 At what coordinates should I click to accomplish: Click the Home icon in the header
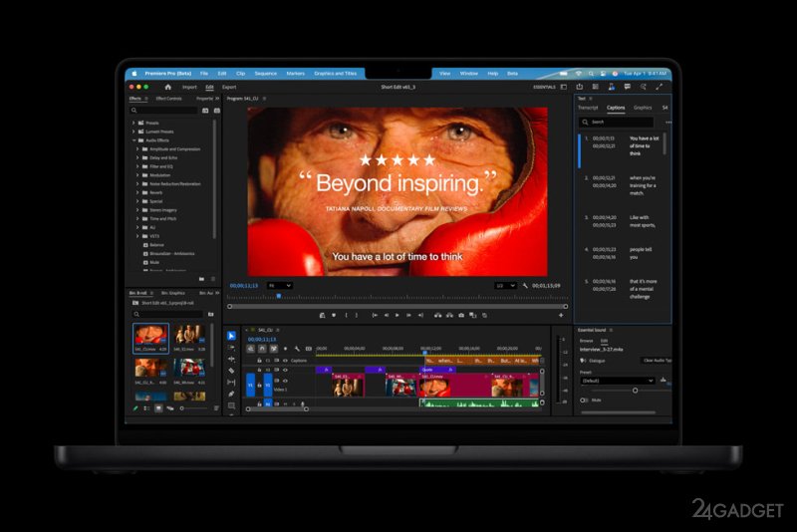(167, 87)
